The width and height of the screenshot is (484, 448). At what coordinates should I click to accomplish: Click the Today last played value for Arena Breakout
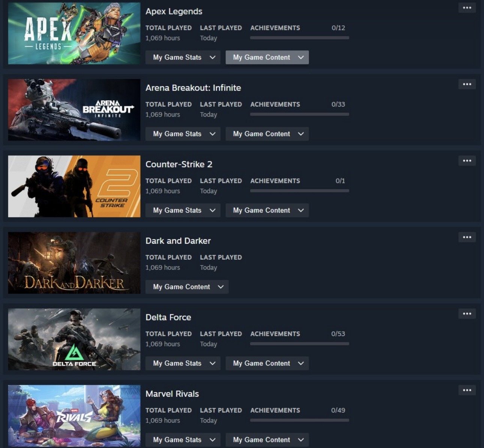click(209, 115)
